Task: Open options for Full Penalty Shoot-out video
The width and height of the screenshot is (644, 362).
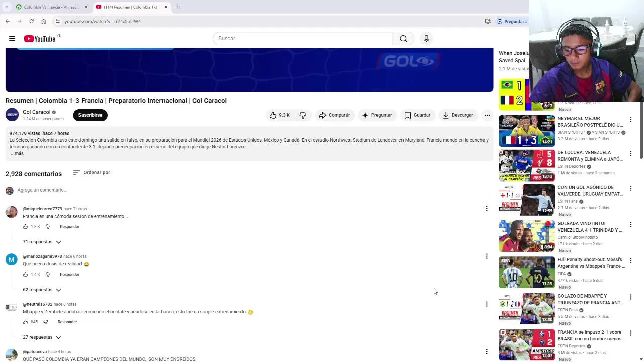Action: pos(631,260)
